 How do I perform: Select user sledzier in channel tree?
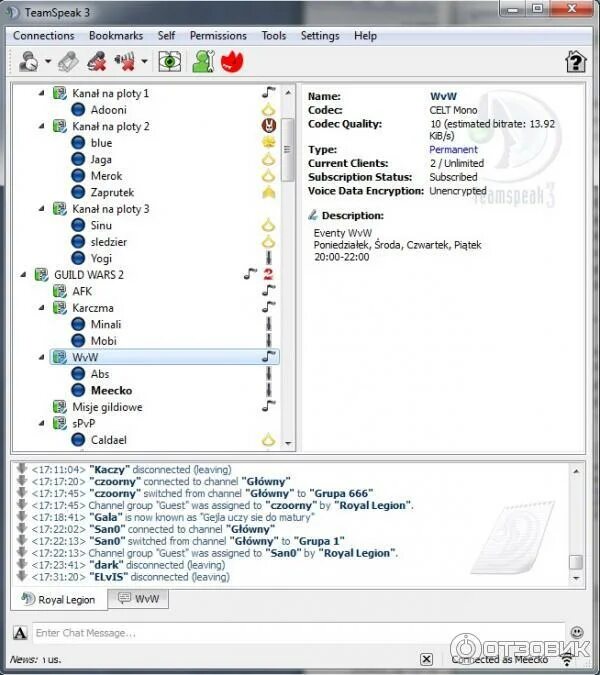pyautogui.click(x=108, y=242)
